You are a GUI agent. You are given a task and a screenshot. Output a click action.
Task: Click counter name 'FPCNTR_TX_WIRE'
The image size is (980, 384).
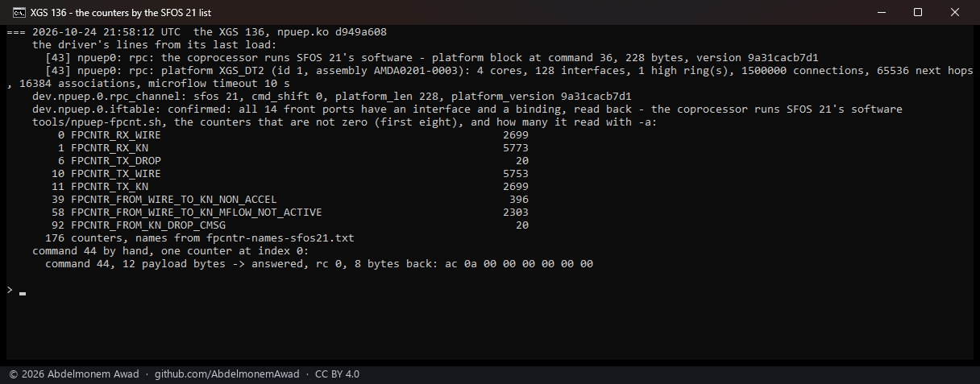point(116,174)
